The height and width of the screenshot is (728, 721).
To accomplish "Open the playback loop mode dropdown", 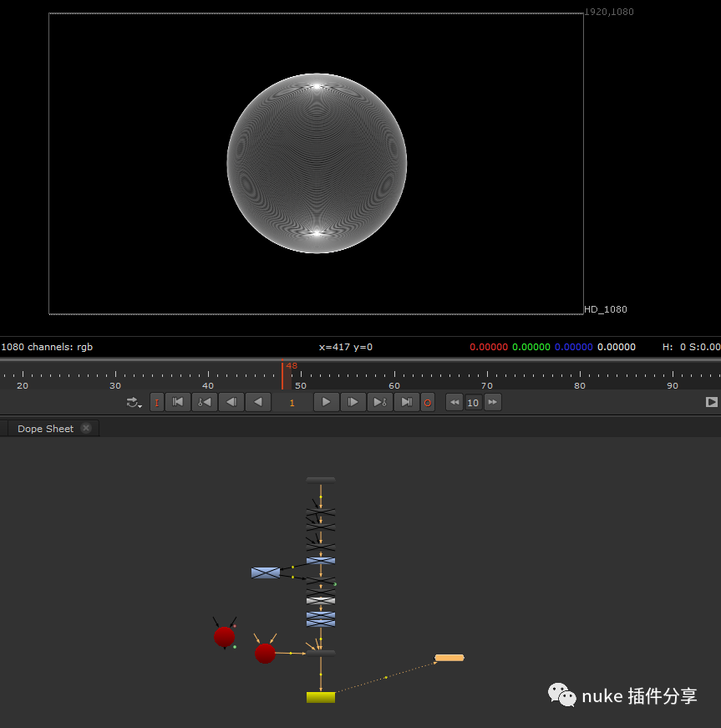I will 134,402.
